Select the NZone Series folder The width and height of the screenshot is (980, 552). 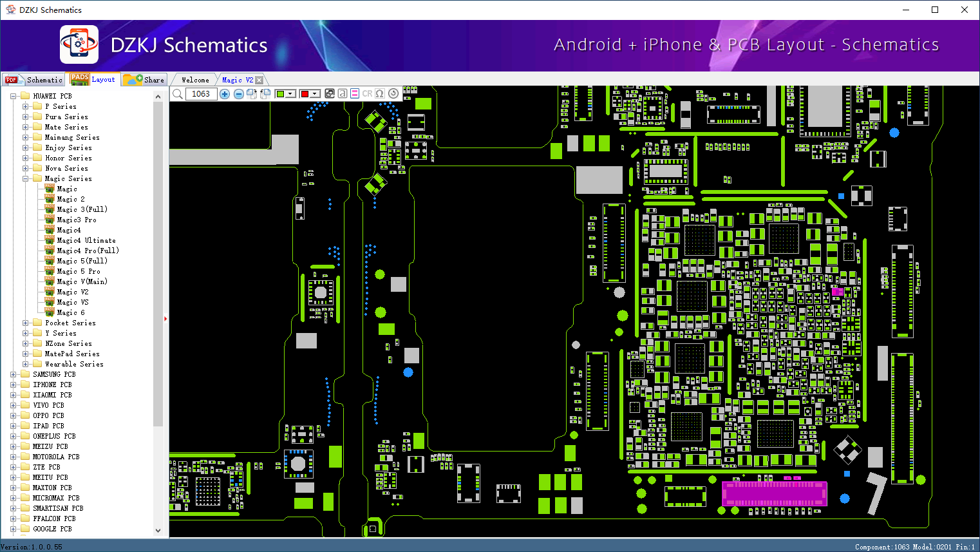pyautogui.click(x=68, y=343)
